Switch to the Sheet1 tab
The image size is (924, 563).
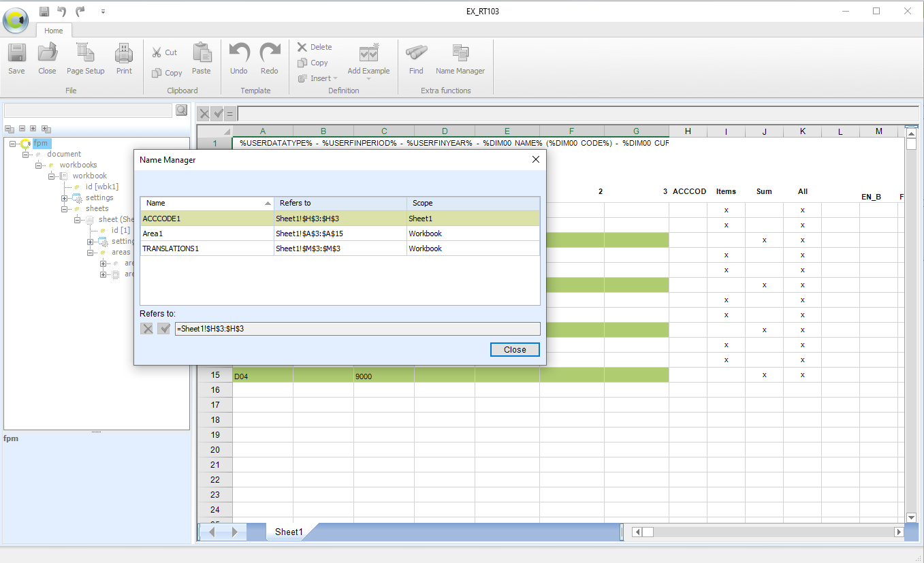[289, 532]
